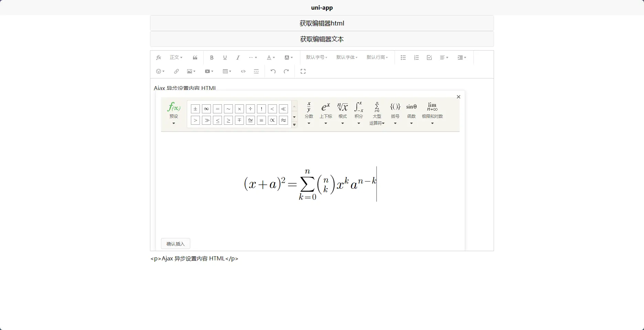644x330 pixels.
Task: Expand the 默认行高 line height dropdown
Action: (x=377, y=58)
